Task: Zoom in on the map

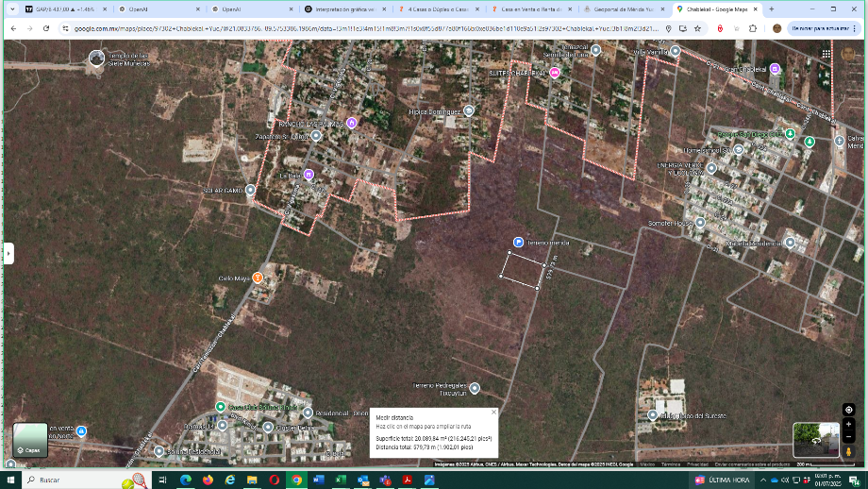Action: point(848,424)
